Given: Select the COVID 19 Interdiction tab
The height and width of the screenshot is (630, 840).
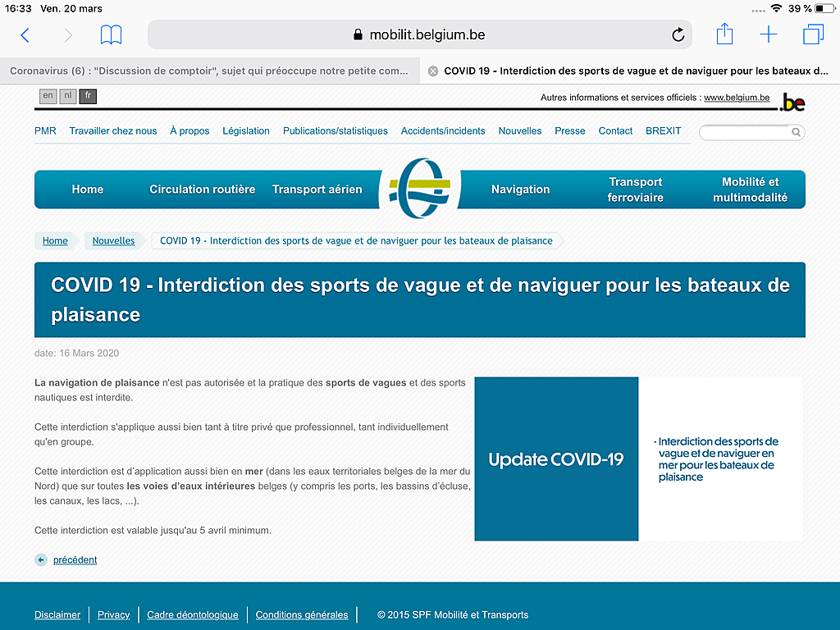Looking at the screenshot, I should click(630, 71).
